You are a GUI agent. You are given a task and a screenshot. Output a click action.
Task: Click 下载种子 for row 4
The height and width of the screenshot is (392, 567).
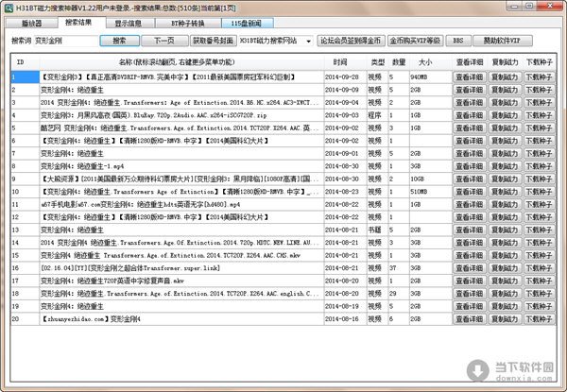click(539, 115)
